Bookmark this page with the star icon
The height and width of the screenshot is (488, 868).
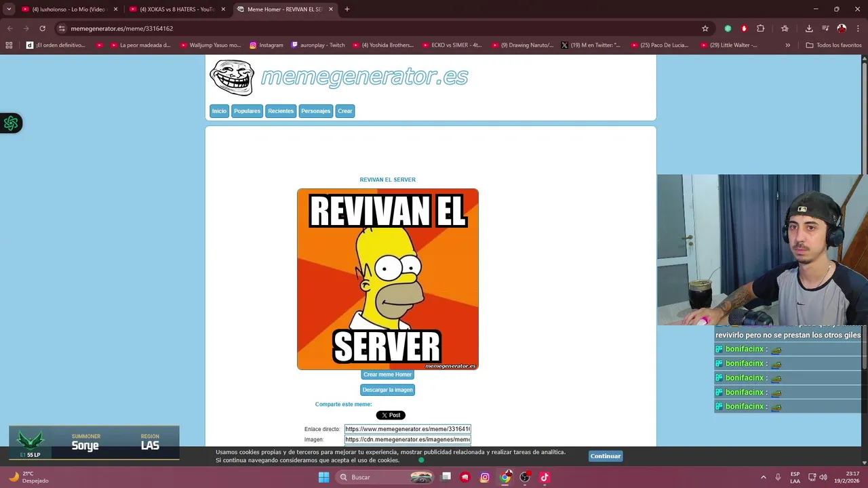tap(705, 28)
